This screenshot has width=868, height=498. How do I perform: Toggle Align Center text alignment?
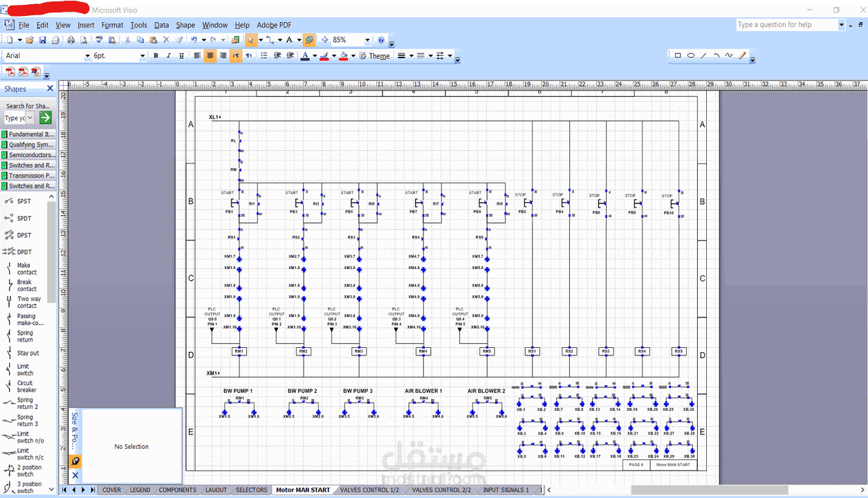(x=210, y=56)
